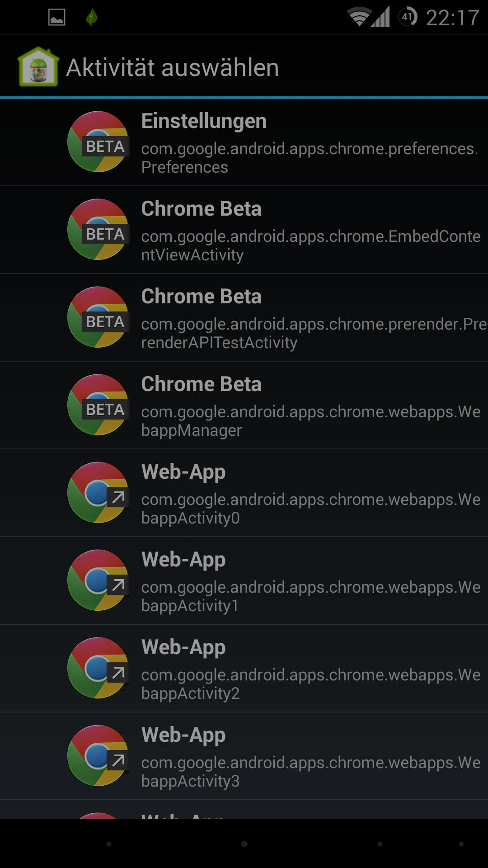This screenshot has height=868, width=488.
Task: Tap the WebappActivity0 class name
Action: coord(311,509)
